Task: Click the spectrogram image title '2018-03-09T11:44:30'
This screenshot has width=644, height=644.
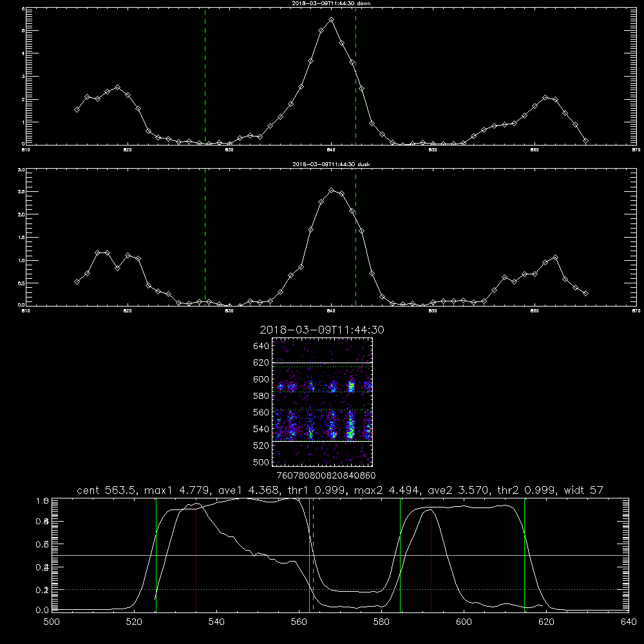Action: [x=322, y=330]
